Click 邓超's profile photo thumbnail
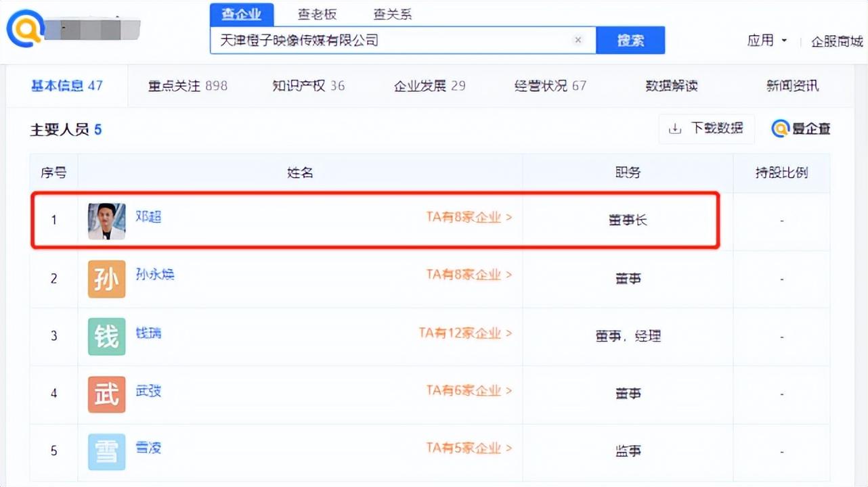This screenshot has height=487, width=868. click(x=106, y=221)
